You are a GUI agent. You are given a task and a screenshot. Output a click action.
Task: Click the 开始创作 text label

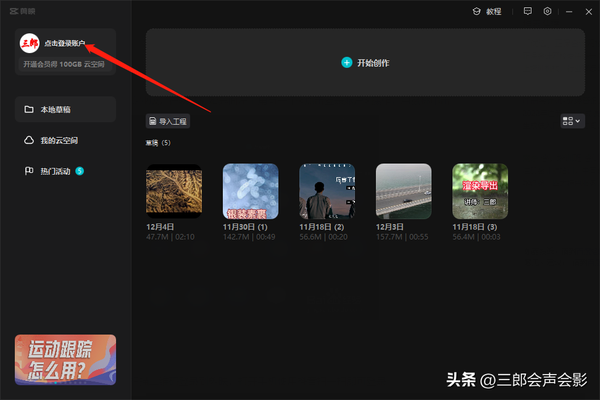coord(373,63)
